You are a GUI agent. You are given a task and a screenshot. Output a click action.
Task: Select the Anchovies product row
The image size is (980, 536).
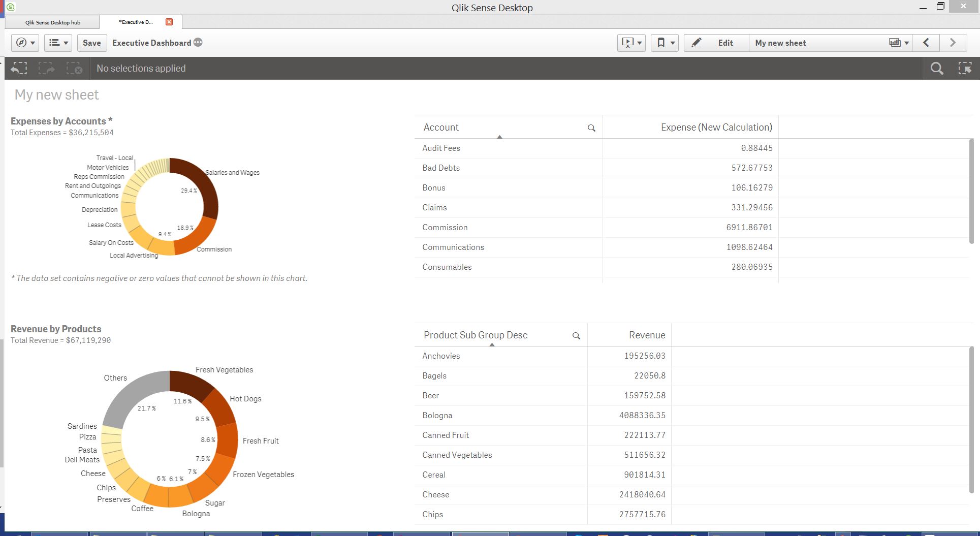(543, 356)
